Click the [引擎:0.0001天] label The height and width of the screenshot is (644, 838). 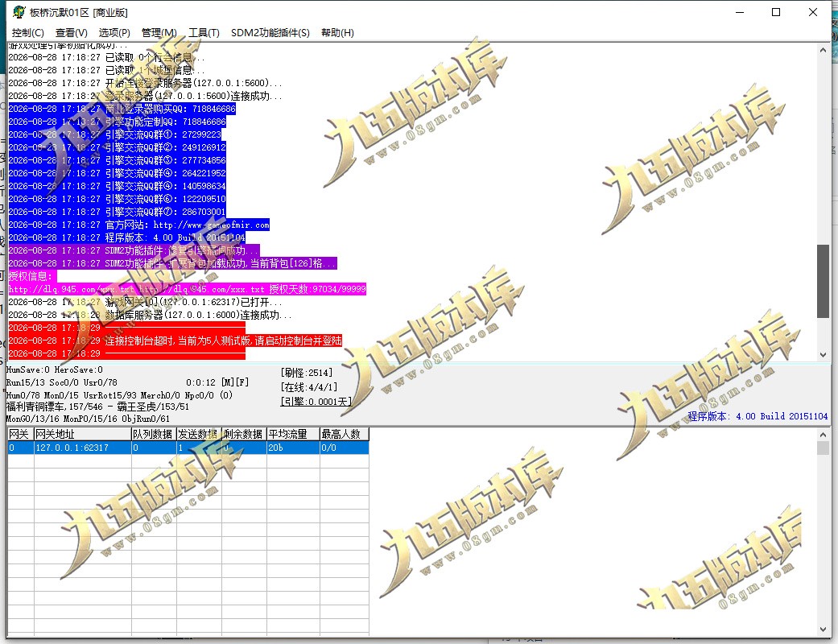[x=316, y=402]
